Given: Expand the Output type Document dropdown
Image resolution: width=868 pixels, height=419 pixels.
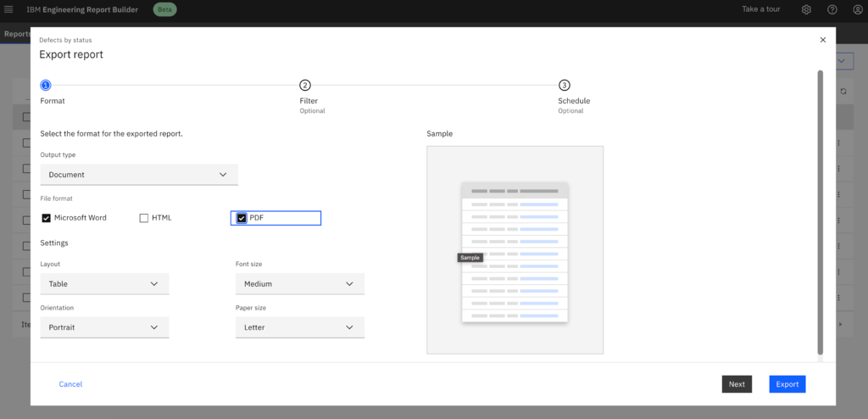Looking at the screenshot, I should [139, 175].
